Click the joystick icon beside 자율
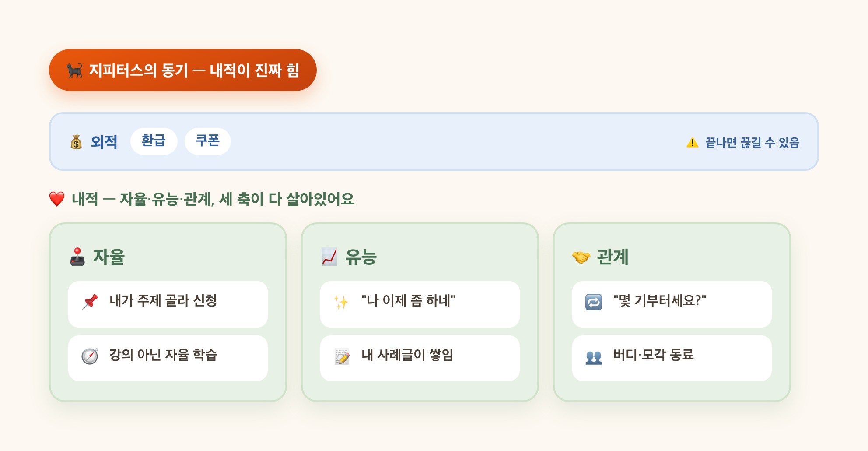Screen dimensions: 868x451 click(x=77, y=257)
